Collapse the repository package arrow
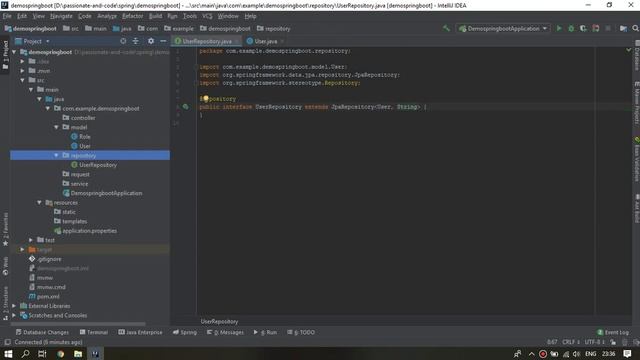The image size is (640, 360). click(x=57, y=155)
